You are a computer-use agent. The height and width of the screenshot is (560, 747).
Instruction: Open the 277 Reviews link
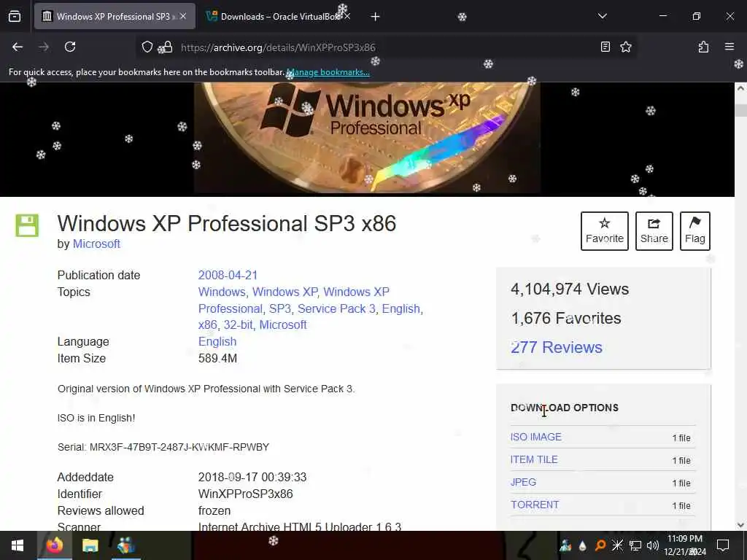(x=557, y=347)
